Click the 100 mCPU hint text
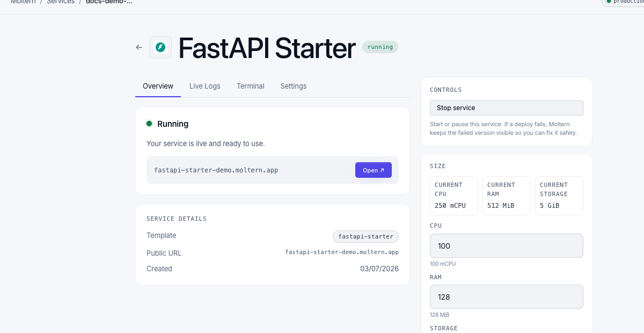 (x=443, y=264)
